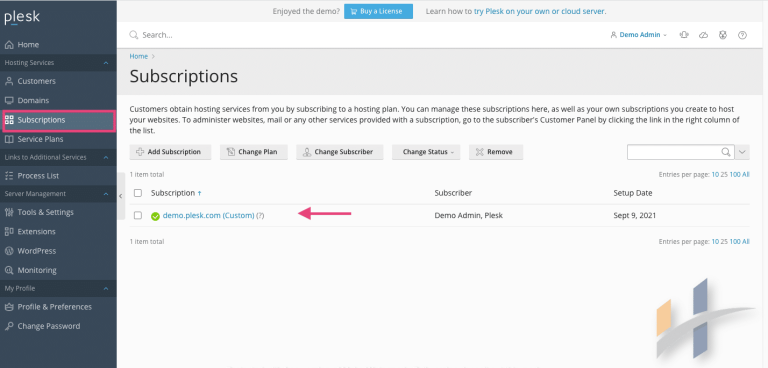This screenshot has width=768, height=368.
Task: Set top entries per page to 10
Action: point(715,174)
